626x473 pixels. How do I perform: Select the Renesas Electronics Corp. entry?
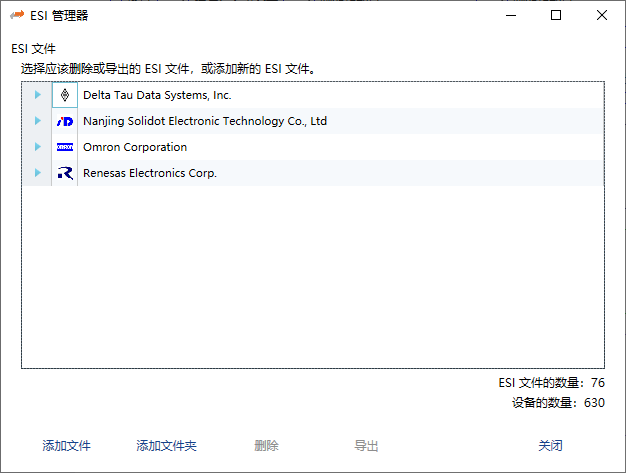tap(150, 173)
